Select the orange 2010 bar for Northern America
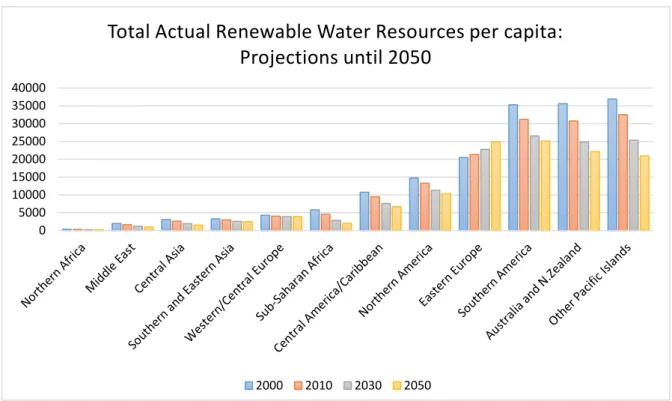Screen dimensions: 672x401 [424, 207]
